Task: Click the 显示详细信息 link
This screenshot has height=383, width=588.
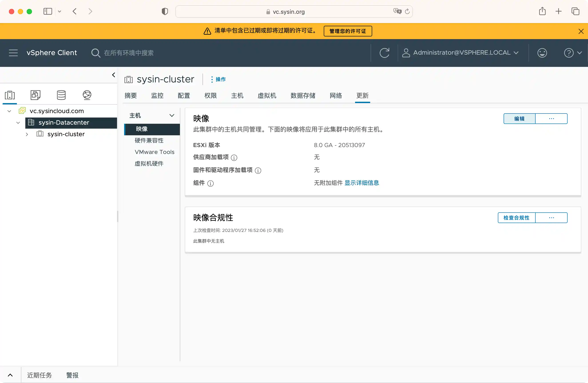Action: point(362,183)
